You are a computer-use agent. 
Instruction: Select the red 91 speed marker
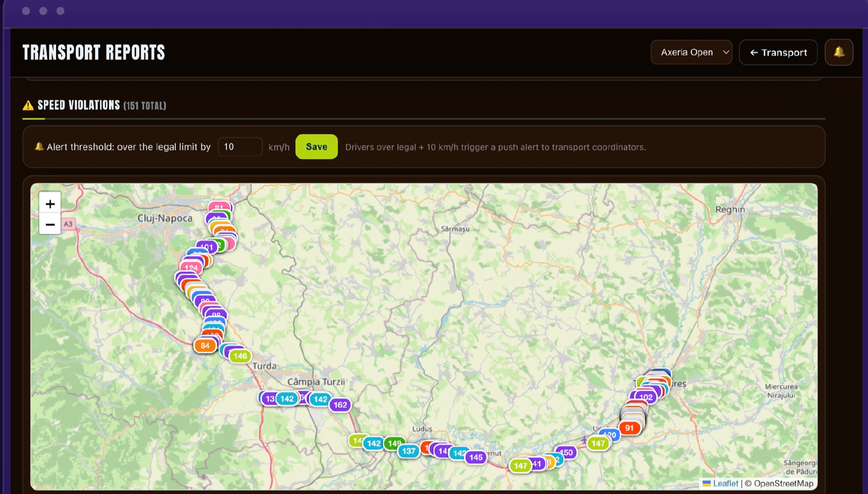point(630,428)
